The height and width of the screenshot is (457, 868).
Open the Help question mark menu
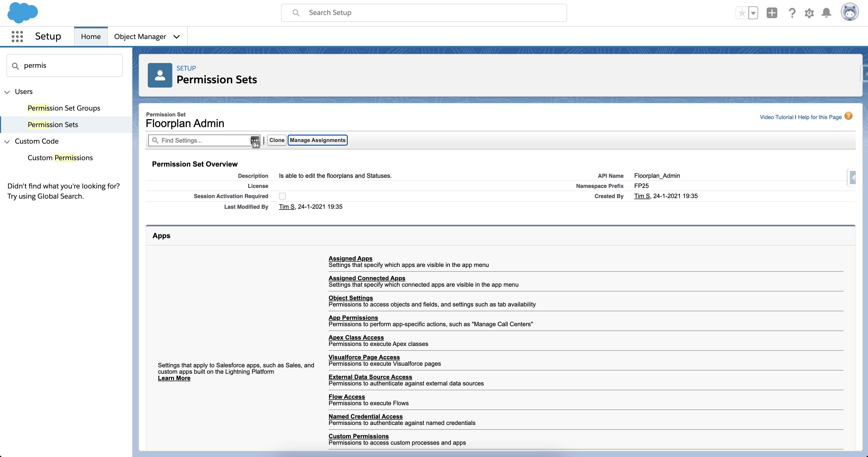(x=792, y=13)
